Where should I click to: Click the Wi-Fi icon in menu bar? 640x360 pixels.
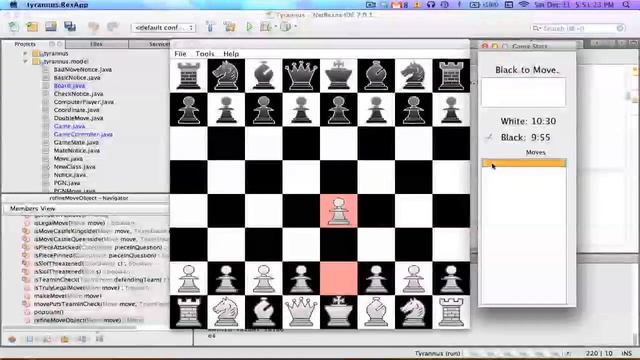pyautogui.click(x=524, y=5)
